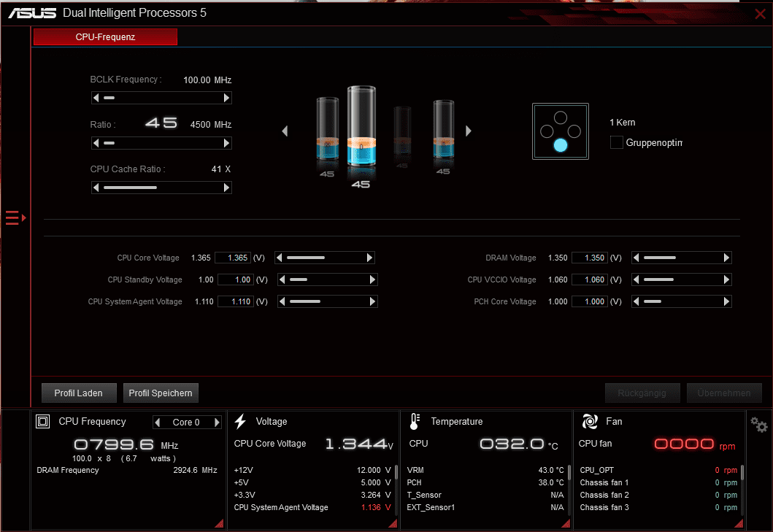Expand Temperature panel corner triangle
This screenshot has width=773, height=532.
pyautogui.click(x=566, y=523)
